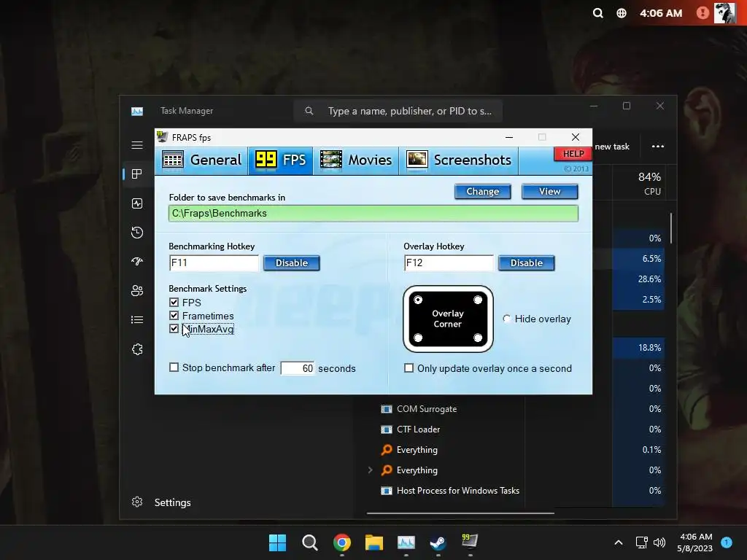747x560 pixels.
Task: Select bottom-left overlay corner
Action: click(418, 338)
